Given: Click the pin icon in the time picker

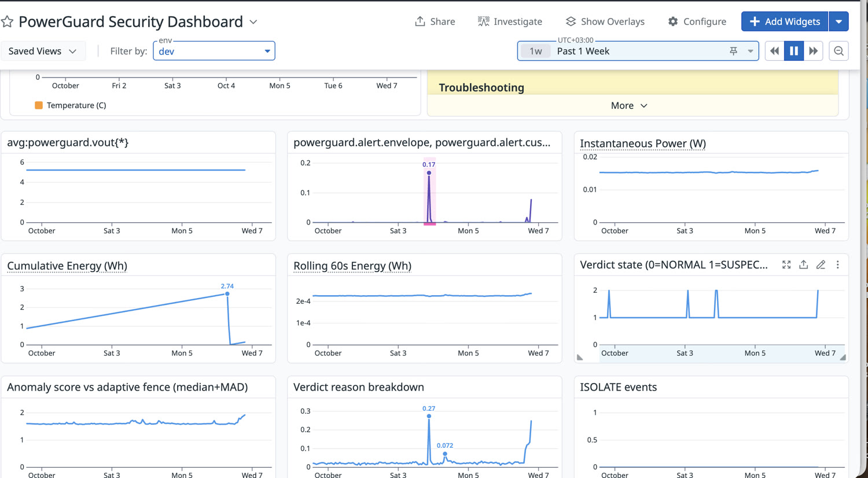Looking at the screenshot, I should (733, 51).
